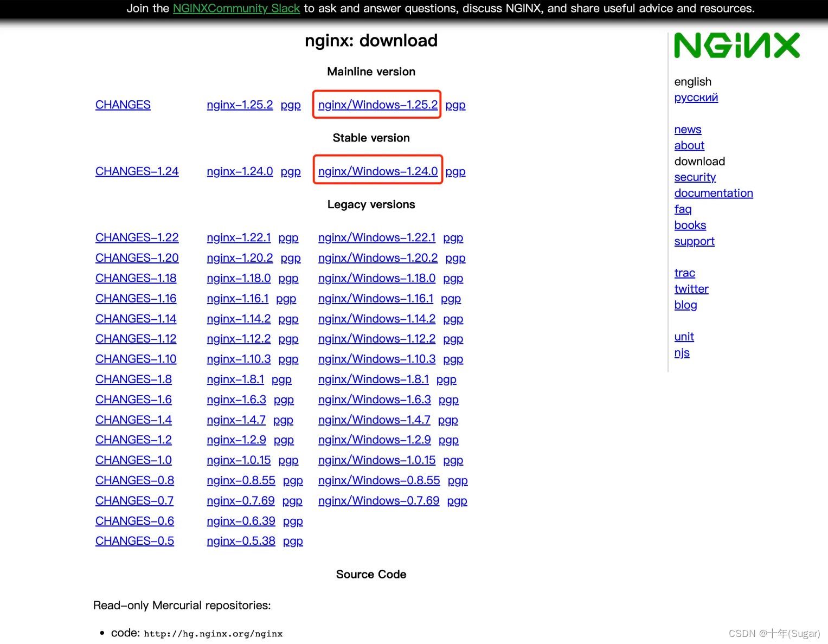Download nginx-1.20.2 source
This screenshot has width=828, height=644.
(240, 258)
